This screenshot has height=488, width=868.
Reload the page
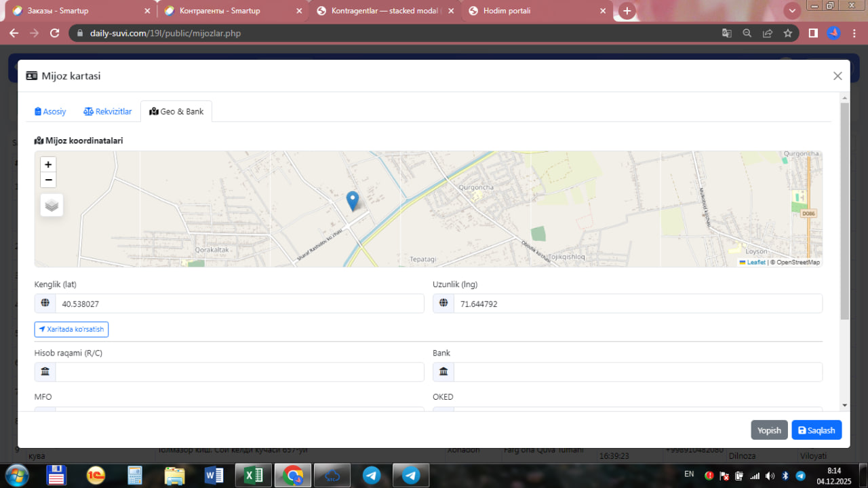pyautogui.click(x=55, y=33)
